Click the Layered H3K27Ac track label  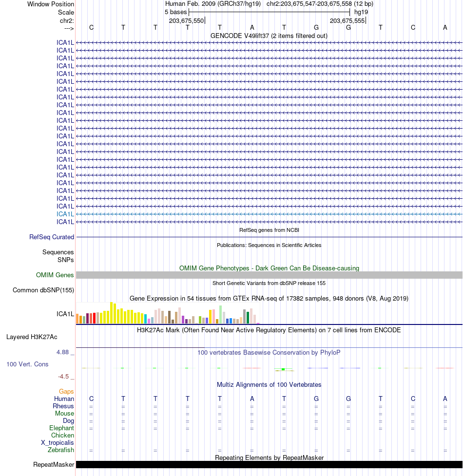tap(32, 337)
